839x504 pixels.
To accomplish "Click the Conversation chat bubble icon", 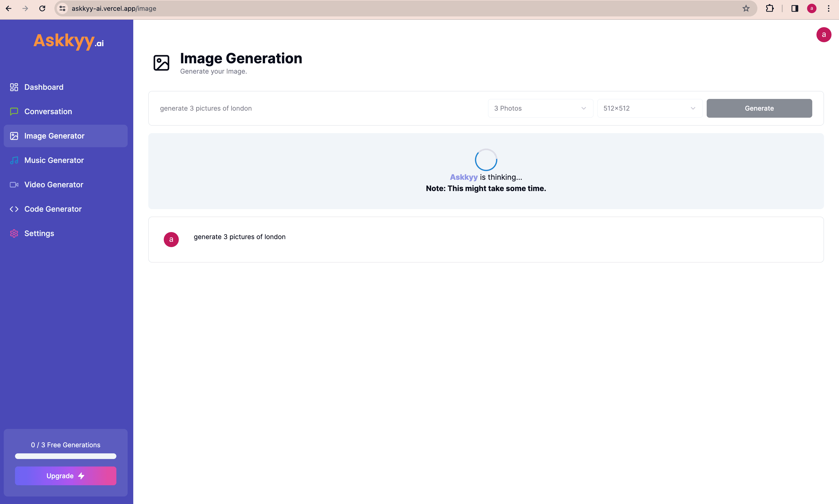I will pos(14,111).
